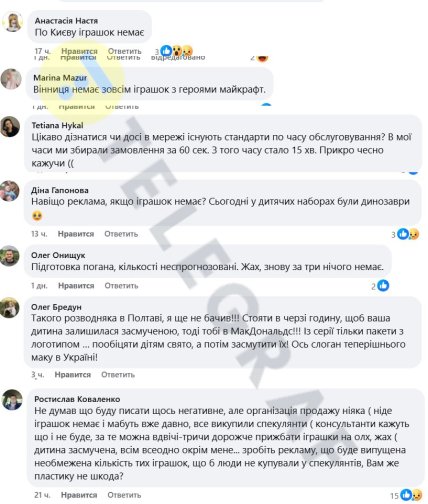Open 21 ч. timestamp on Коваленко's comment

tap(42, 495)
